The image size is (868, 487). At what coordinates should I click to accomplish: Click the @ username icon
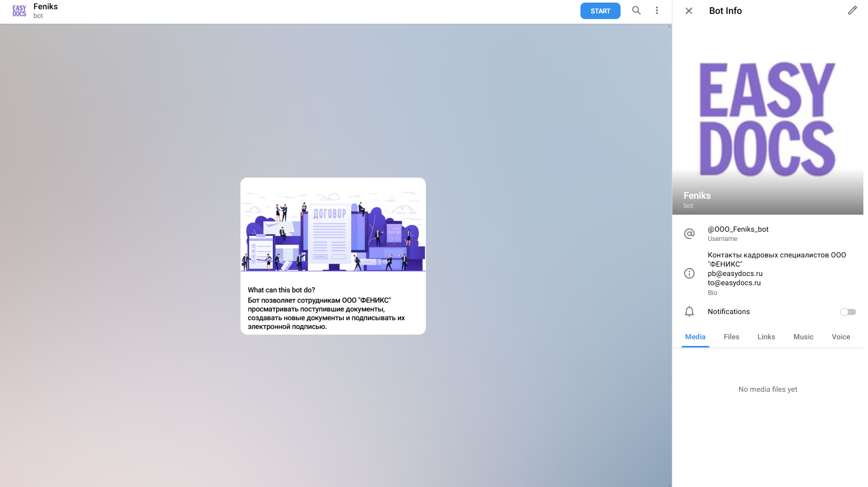point(689,234)
